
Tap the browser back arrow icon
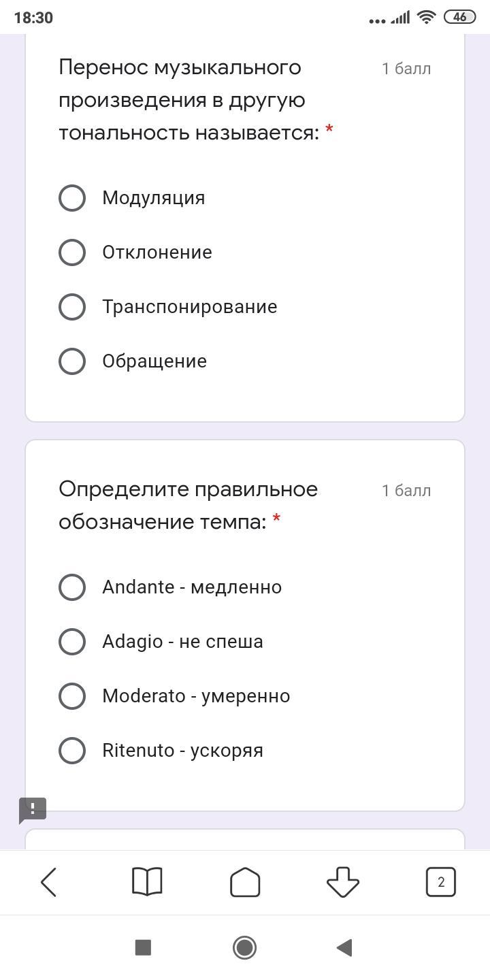point(49,882)
